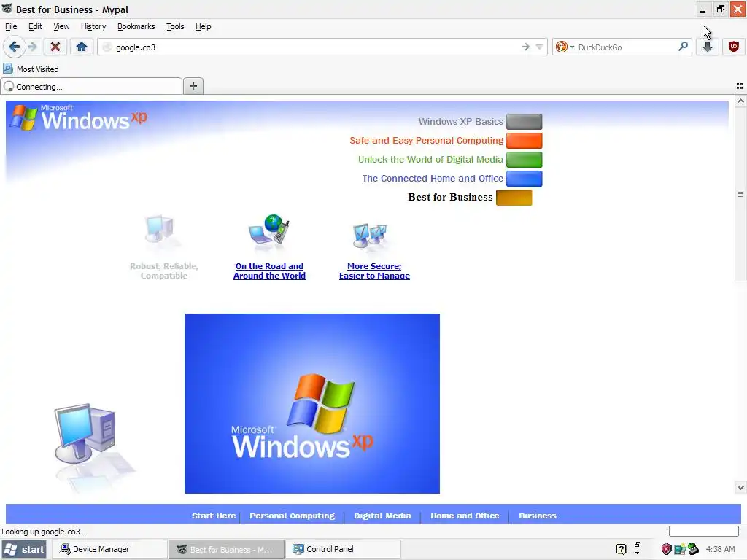Open the File menu
Viewport: 747px width, 560px height.
pos(11,26)
